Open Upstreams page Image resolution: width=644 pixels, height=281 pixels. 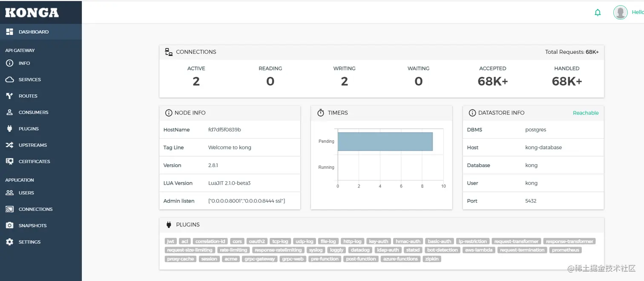pos(41,145)
